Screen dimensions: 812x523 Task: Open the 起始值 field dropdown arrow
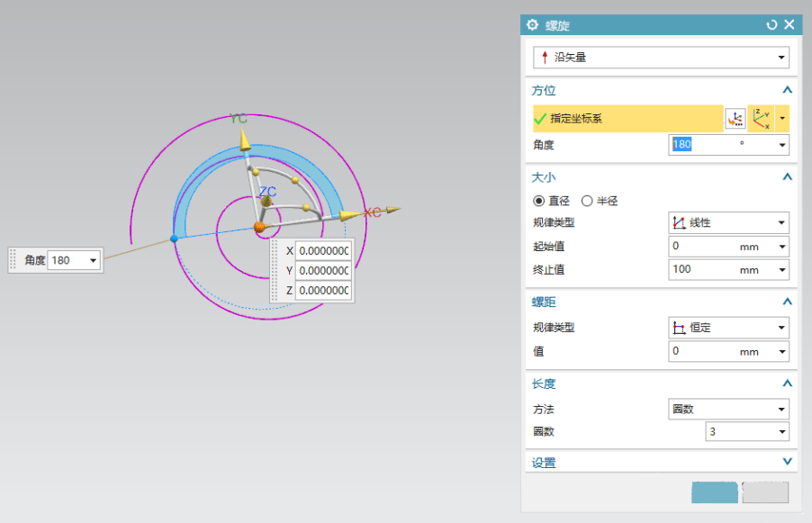[782, 247]
